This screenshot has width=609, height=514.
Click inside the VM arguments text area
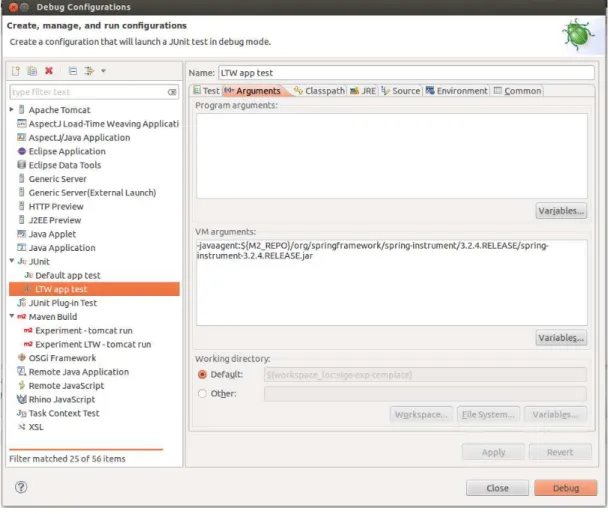[x=392, y=282]
